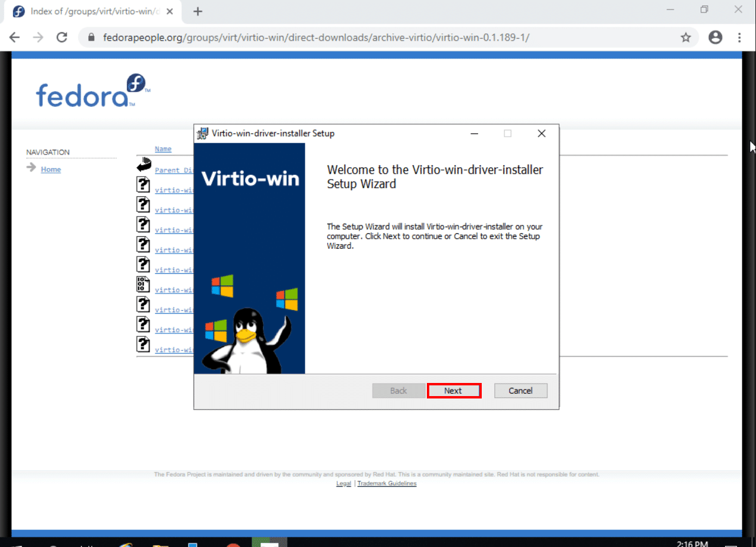Close the Virtio-win-driver-installer Setup dialog
The image size is (756, 547).
(x=541, y=134)
